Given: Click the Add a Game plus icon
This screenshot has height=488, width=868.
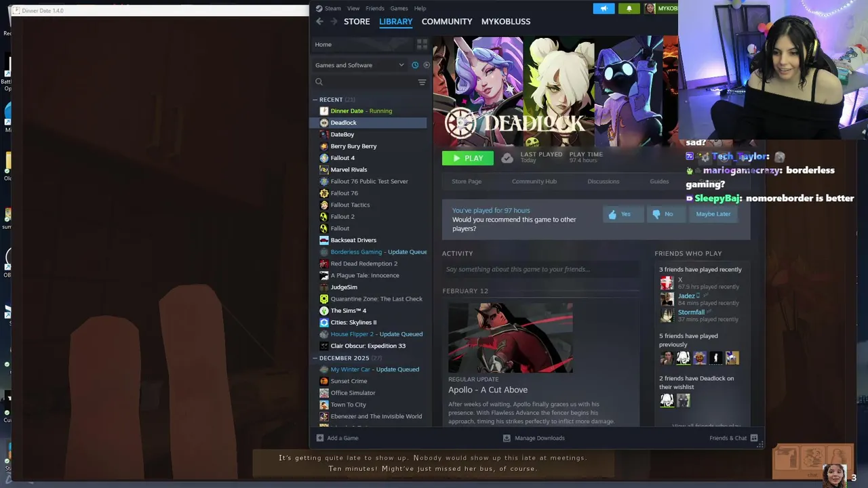Looking at the screenshot, I should pos(320,438).
